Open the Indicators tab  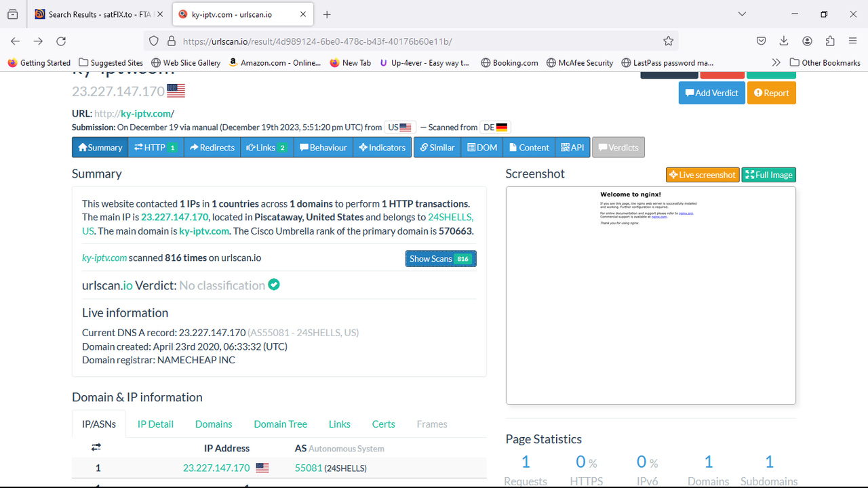click(382, 147)
